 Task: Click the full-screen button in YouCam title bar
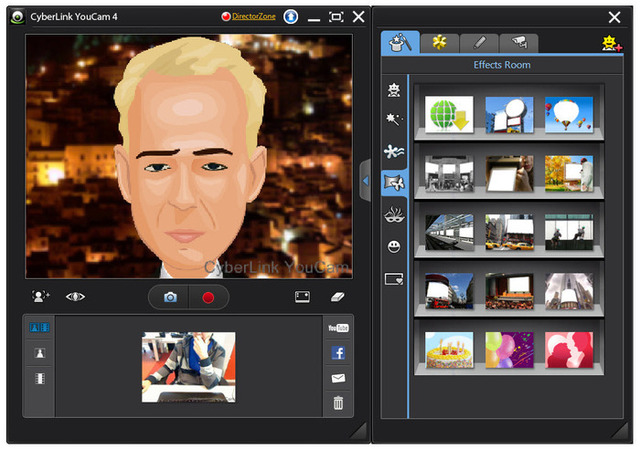point(336,17)
